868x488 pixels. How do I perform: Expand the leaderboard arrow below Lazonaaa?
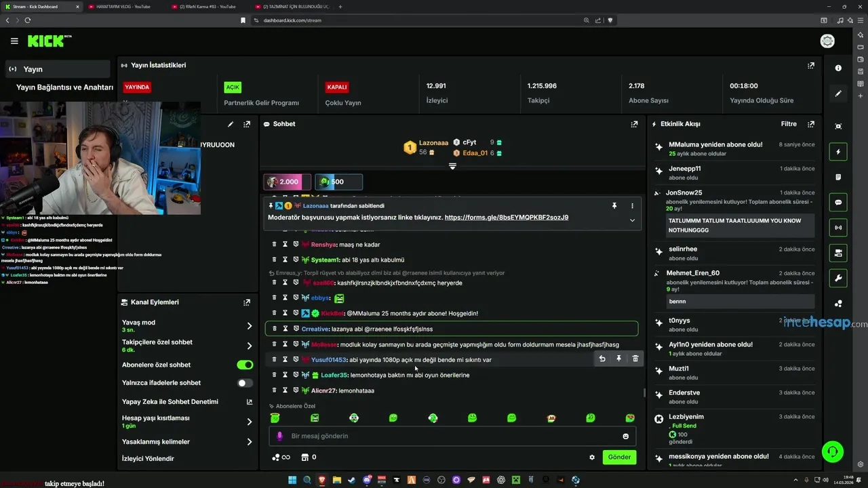(452, 166)
